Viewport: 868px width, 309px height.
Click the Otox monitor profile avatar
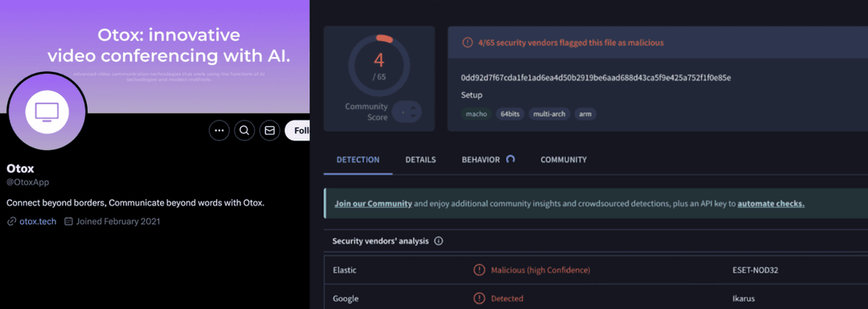[47, 112]
